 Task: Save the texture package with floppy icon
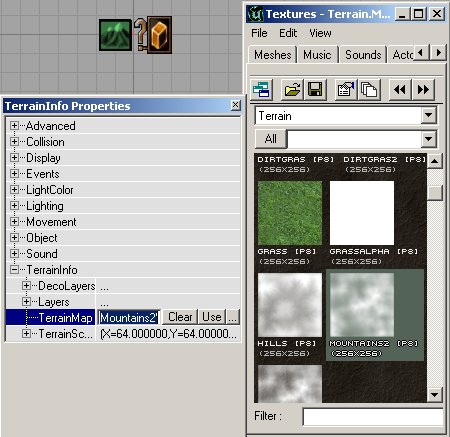315,90
